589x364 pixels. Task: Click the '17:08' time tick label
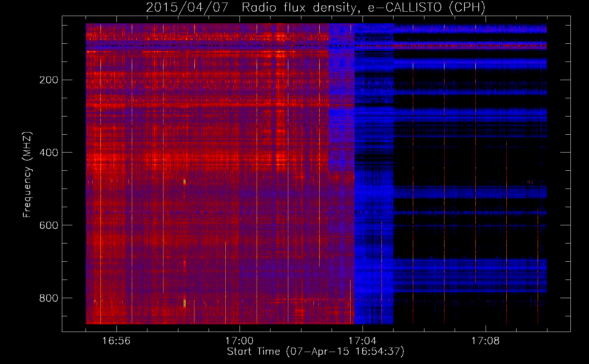[x=485, y=341]
